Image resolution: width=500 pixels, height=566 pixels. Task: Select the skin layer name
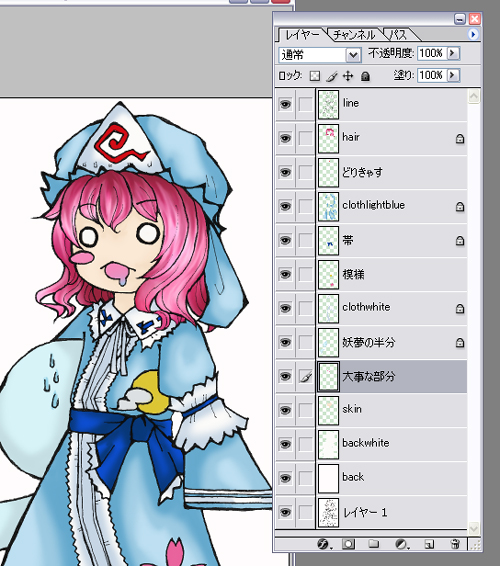[x=352, y=409]
